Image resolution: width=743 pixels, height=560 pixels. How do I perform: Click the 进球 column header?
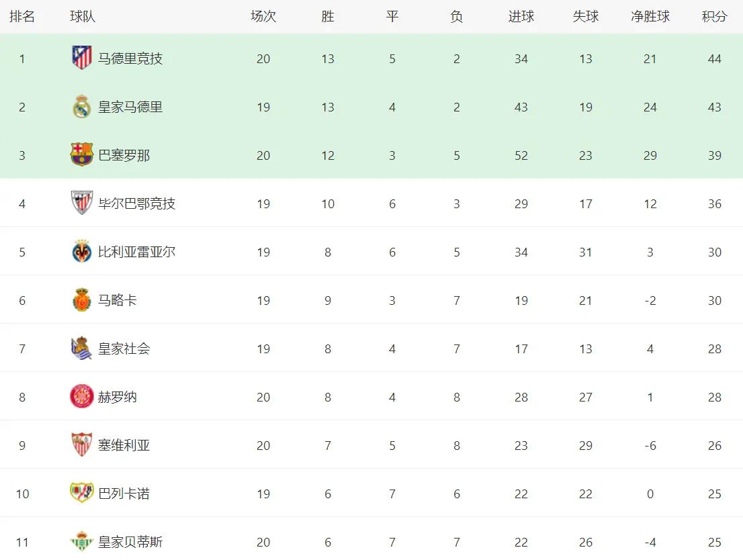(x=521, y=17)
